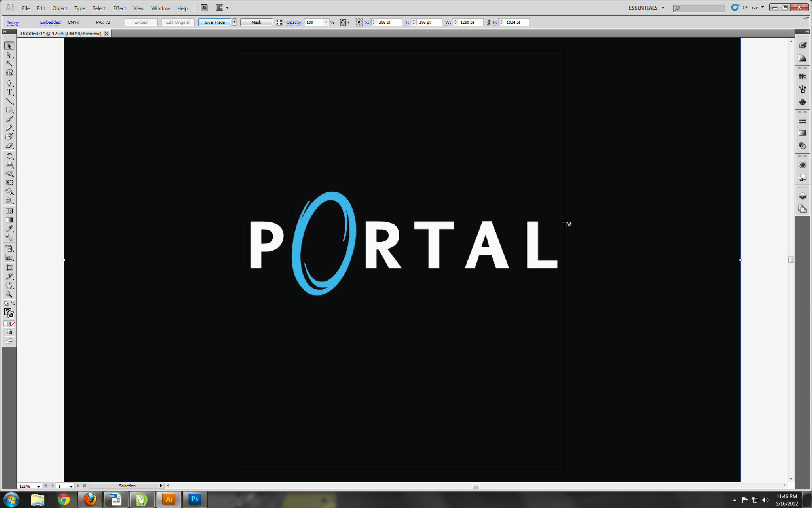Open the Object menu

click(60, 8)
